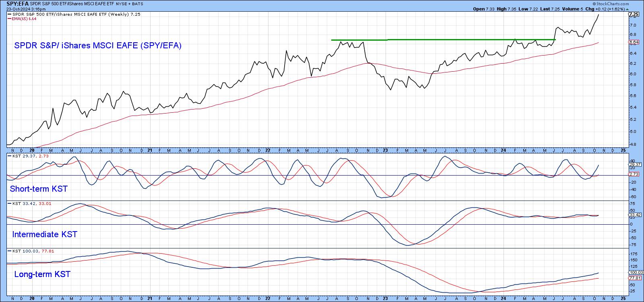644x302 pixels.
Task: Click the 100.03 KST tag on right axis
Action: click(636, 273)
